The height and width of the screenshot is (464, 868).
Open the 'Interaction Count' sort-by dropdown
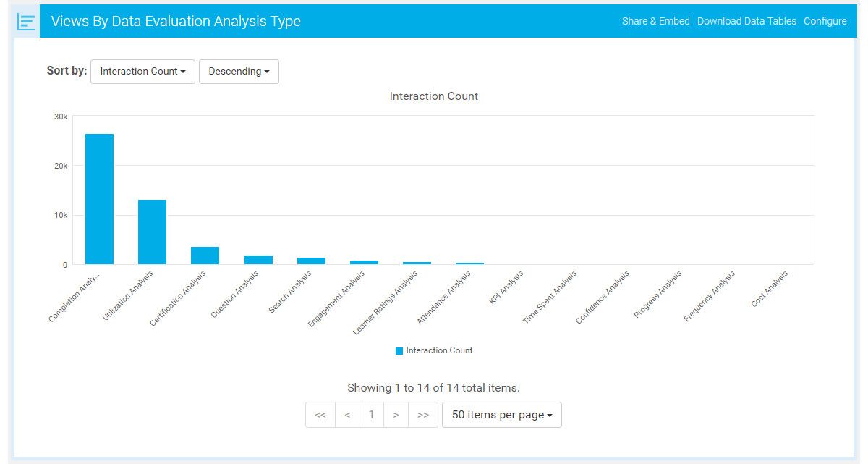pos(142,72)
